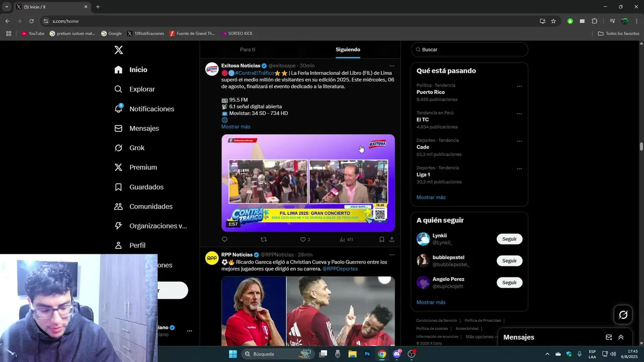The height and width of the screenshot is (362, 644).
Task: Go to Inicio in the sidebar
Action: coord(131,70)
